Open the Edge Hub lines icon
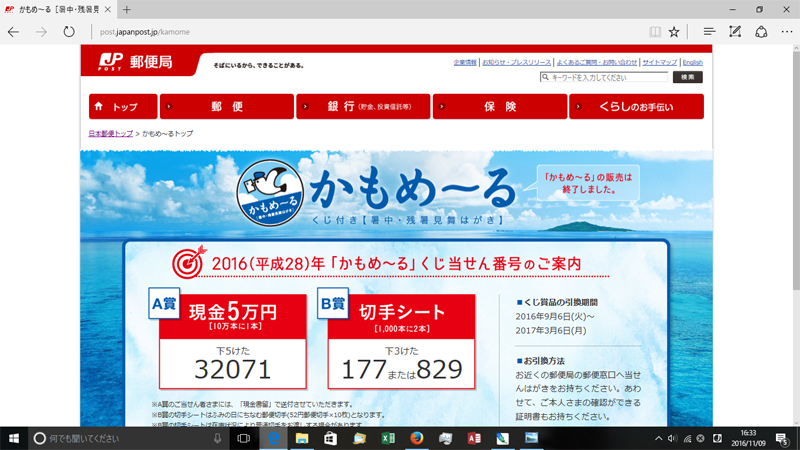Screen dimensions: 800x450 709,32
